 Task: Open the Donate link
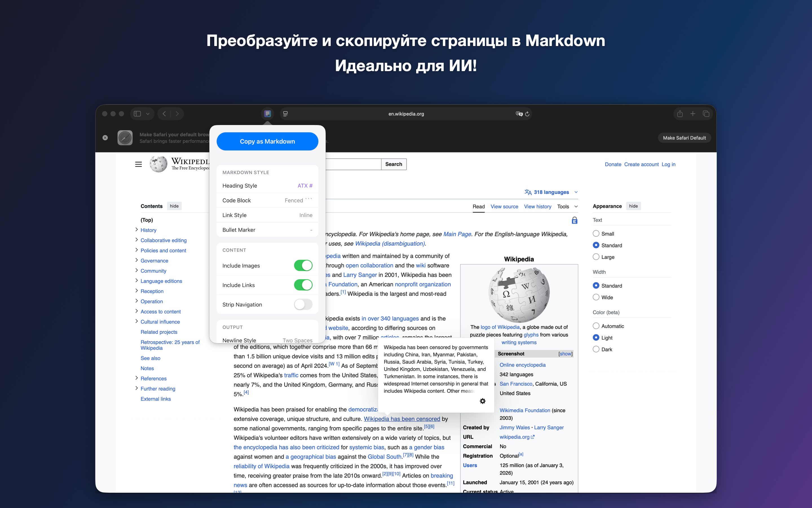613,164
